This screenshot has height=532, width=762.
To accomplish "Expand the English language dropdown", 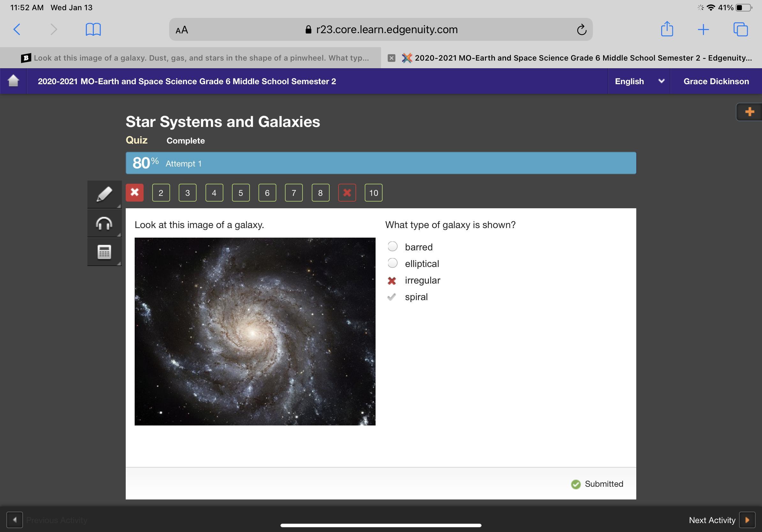I will point(639,81).
